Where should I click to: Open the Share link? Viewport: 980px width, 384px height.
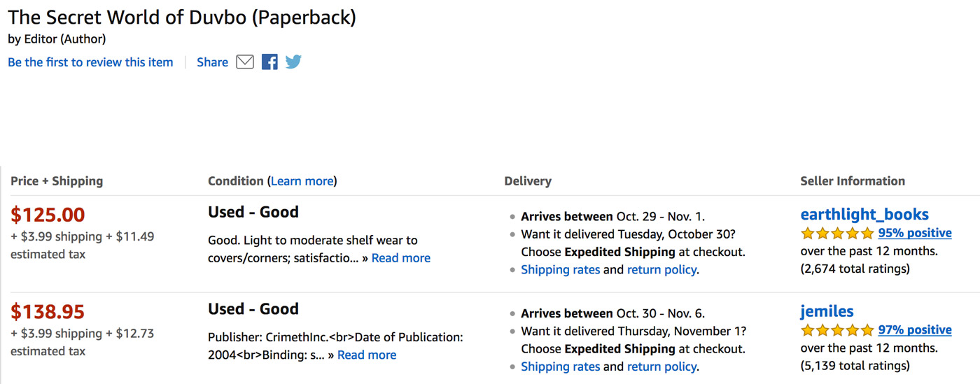[212, 62]
